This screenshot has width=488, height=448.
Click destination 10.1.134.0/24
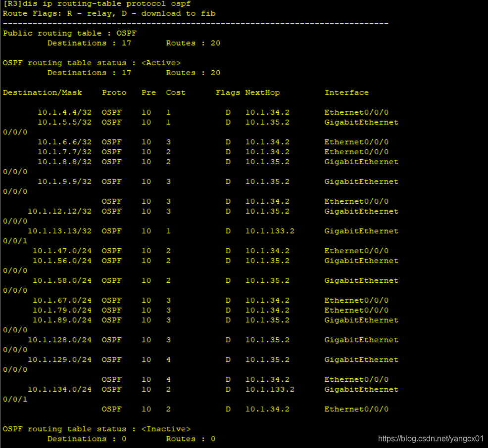click(x=59, y=390)
